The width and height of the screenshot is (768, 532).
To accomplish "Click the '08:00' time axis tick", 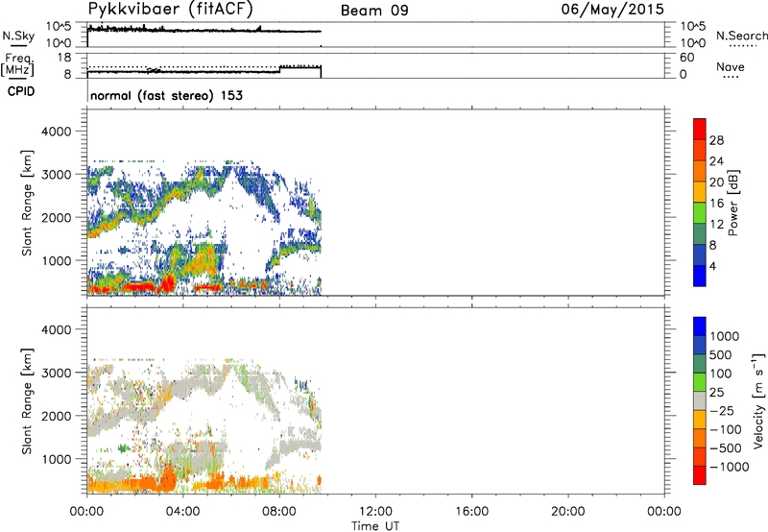I will (279, 512).
